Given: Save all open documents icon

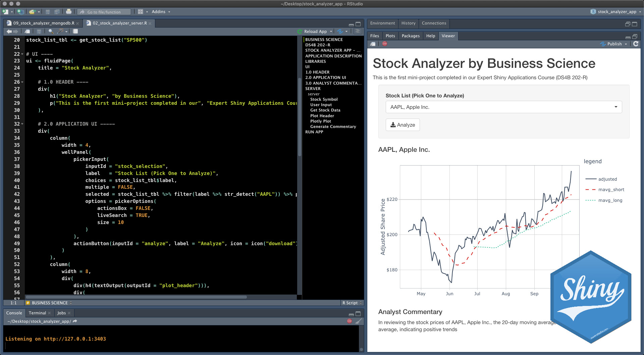Looking at the screenshot, I should [x=57, y=12].
